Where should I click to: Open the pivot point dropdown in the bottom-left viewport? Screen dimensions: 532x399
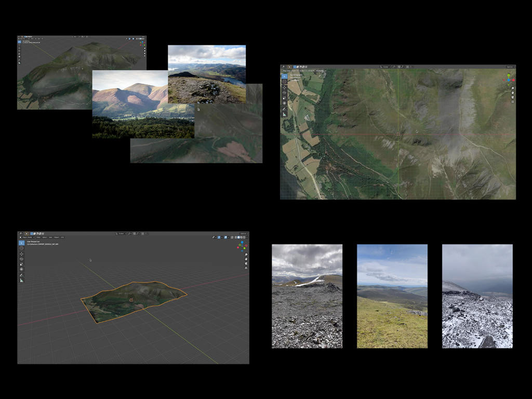click(129, 234)
